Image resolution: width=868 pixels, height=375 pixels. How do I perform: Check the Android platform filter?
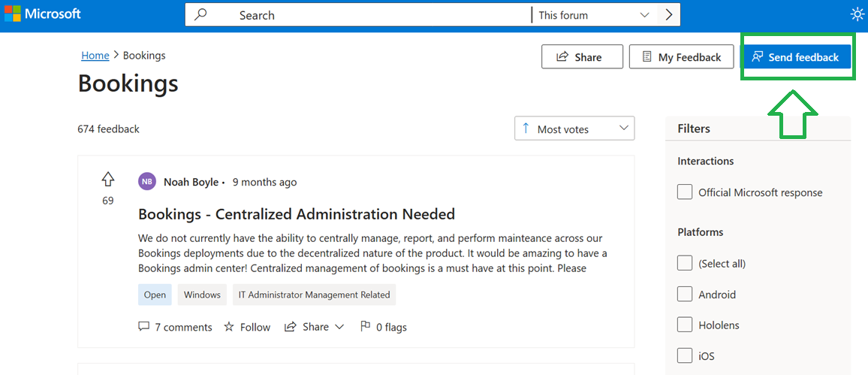tap(685, 294)
